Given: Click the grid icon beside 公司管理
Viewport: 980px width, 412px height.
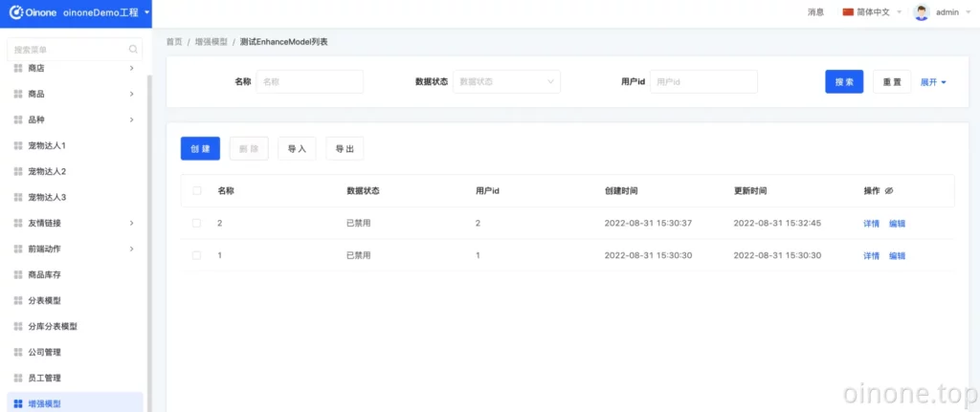Looking at the screenshot, I should (x=18, y=352).
